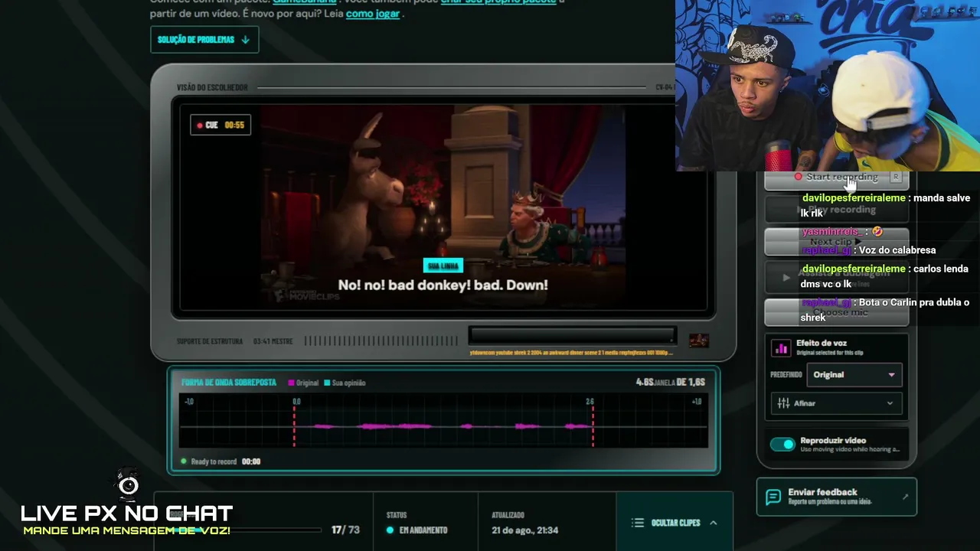Image resolution: width=980 pixels, height=551 pixels.
Task: Click the '21 de ago., 21:34' timestamp
Action: pyautogui.click(x=525, y=530)
